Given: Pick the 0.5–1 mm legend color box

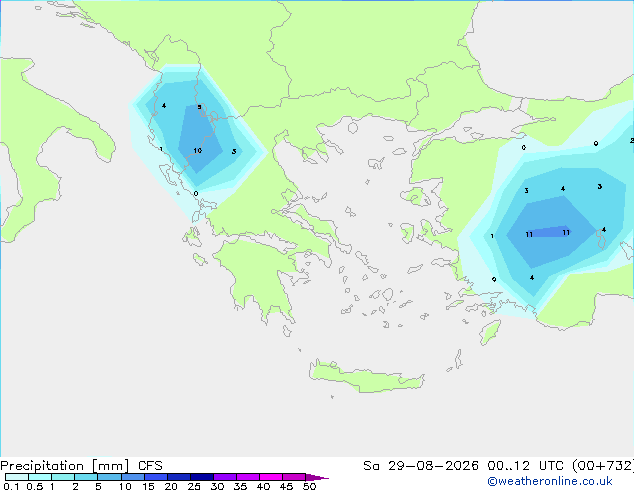Looking at the screenshot, I should click(x=40, y=477).
